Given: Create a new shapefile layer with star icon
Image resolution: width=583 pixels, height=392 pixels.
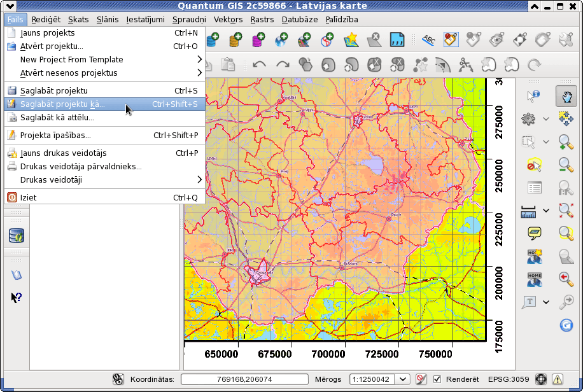Looking at the screenshot, I should click(351, 40).
